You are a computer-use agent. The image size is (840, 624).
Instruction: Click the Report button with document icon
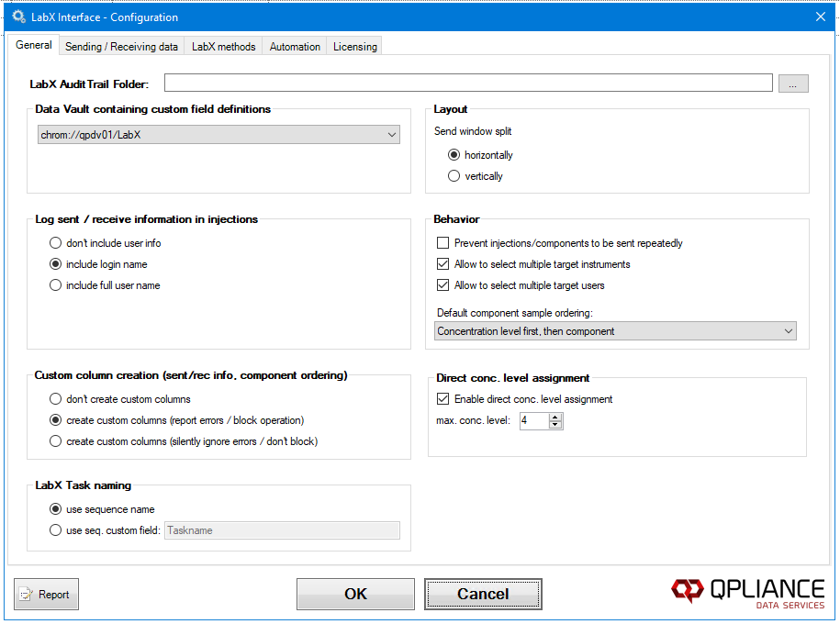[46, 595]
